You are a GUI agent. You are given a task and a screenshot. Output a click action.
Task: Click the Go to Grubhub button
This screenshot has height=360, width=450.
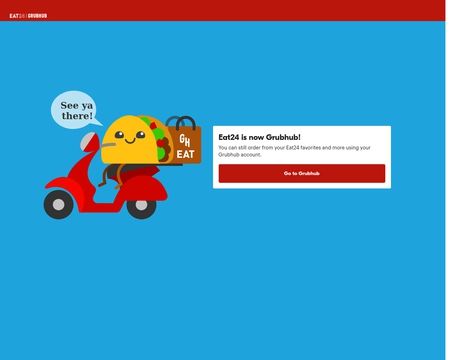click(302, 173)
